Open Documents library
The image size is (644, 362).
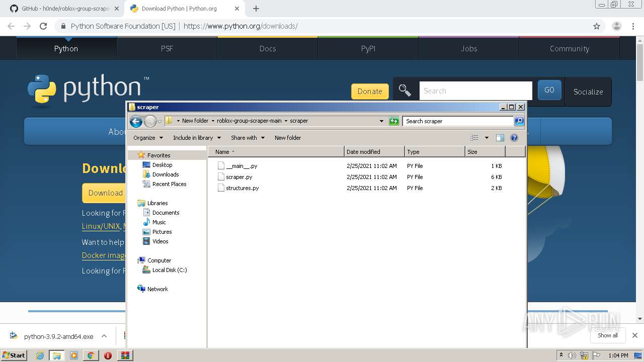(x=166, y=213)
